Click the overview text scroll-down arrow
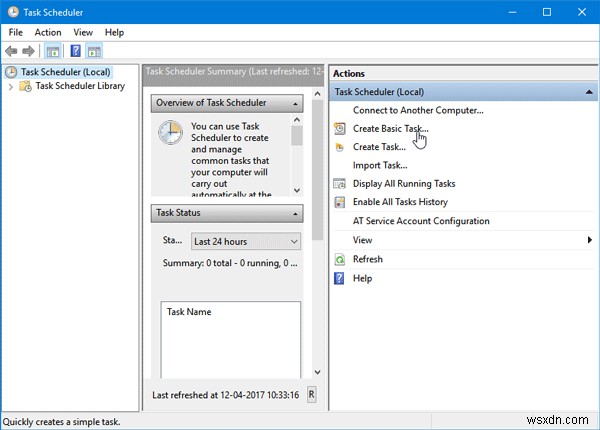 tap(297, 190)
